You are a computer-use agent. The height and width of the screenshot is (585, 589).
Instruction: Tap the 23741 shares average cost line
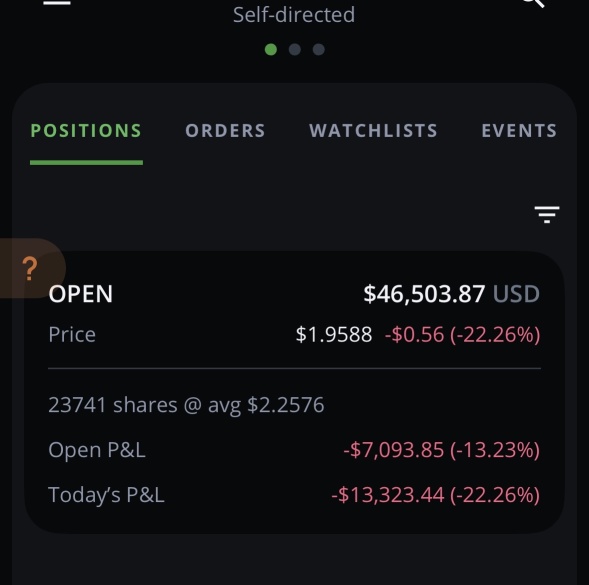186,405
